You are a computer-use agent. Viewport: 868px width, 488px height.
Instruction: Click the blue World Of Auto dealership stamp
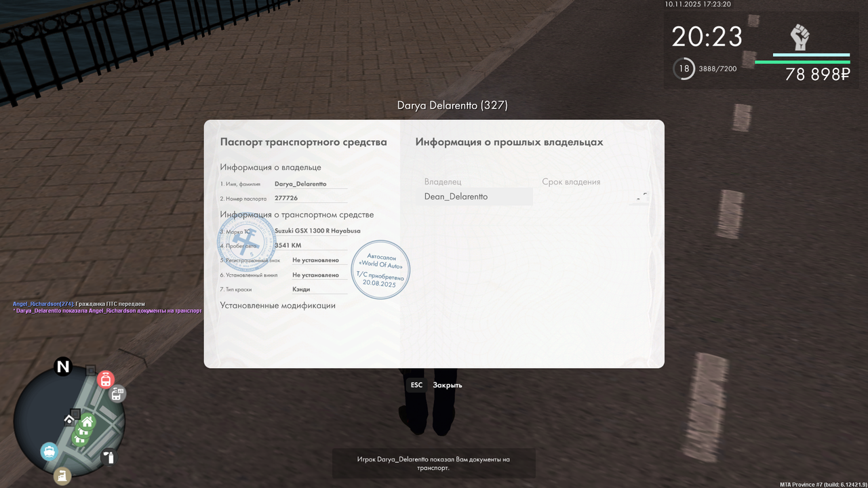pos(380,270)
